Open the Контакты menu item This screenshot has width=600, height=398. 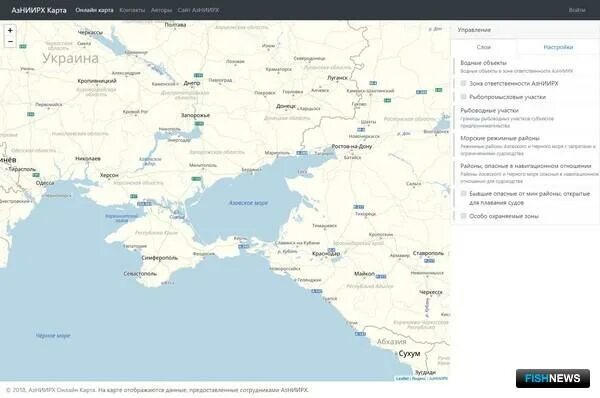coord(132,10)
